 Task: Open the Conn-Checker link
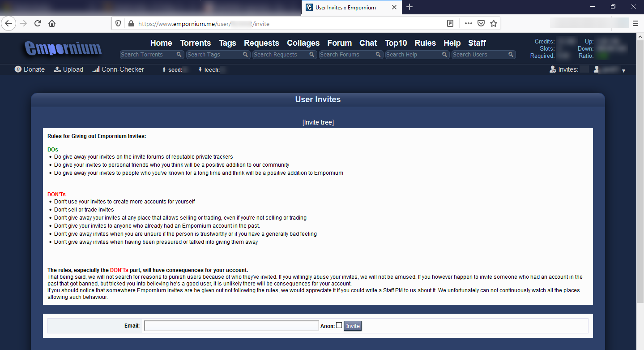click(x=123, y=69)
